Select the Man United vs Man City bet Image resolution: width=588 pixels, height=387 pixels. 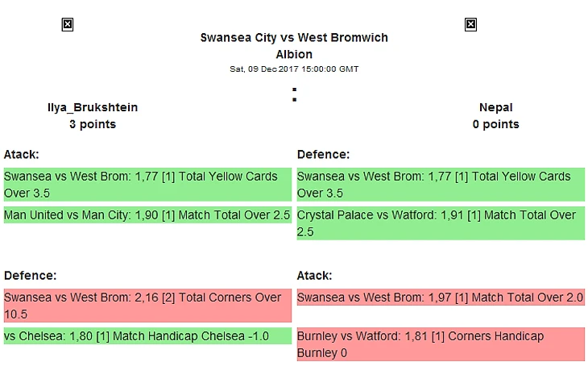(x=147, y=215)
